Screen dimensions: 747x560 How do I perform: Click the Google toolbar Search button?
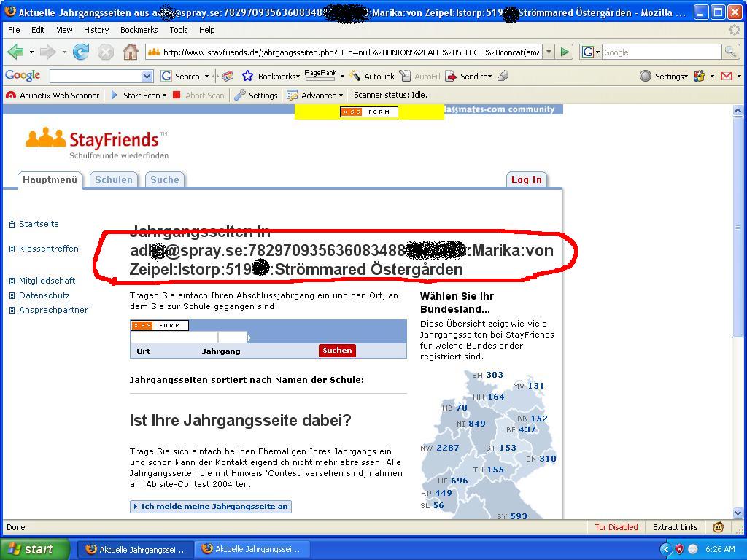tap(181, 76)
